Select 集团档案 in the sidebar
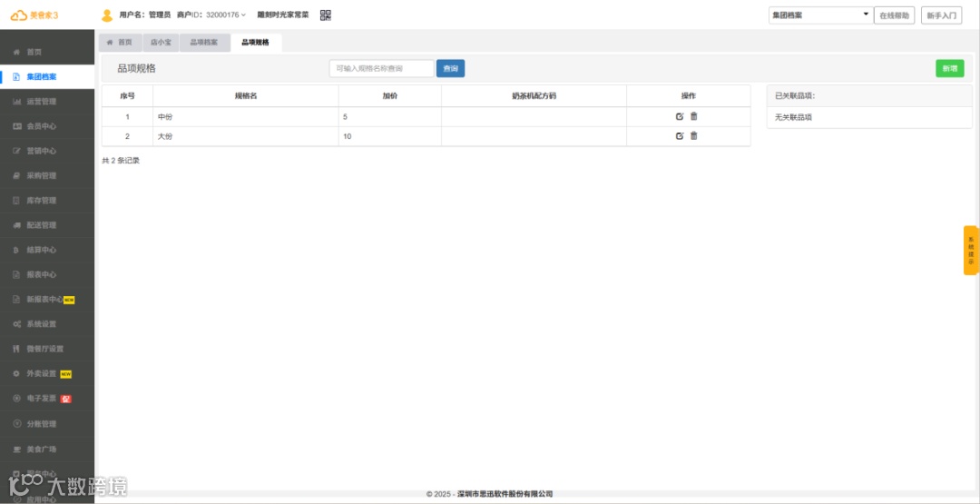 coord(47,77)
